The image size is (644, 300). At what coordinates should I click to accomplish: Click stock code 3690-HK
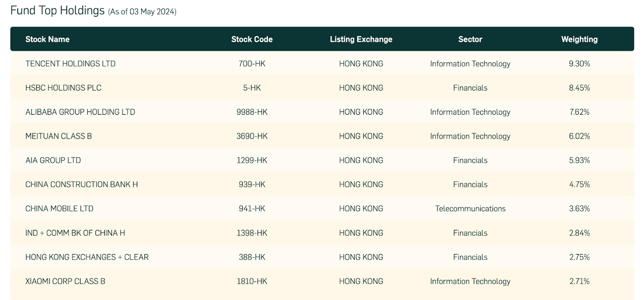pyautogui.click(x=252, y=136)
